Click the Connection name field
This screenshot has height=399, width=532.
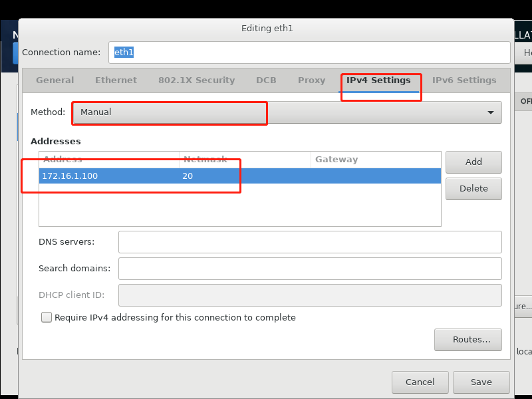[x=309, y=53]
